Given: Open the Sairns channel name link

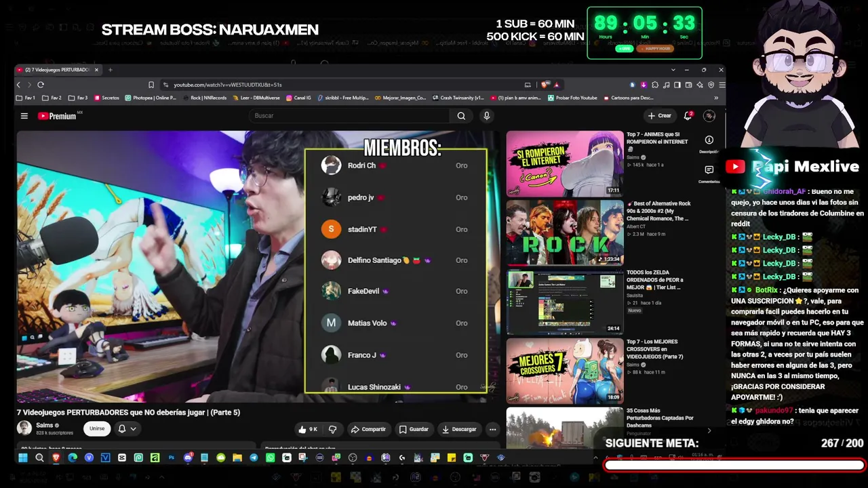Looking at the screenshot, I should (44, 425).
